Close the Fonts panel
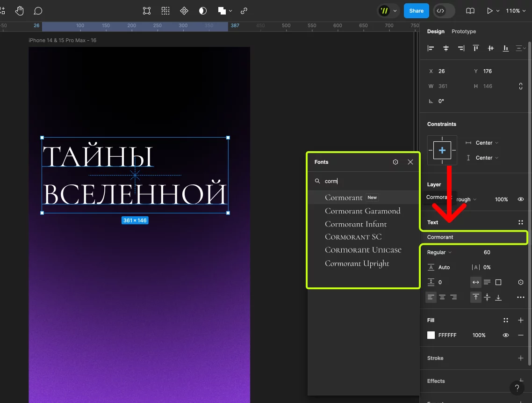This screenshot has height=403, width=532. pos(410,162)
